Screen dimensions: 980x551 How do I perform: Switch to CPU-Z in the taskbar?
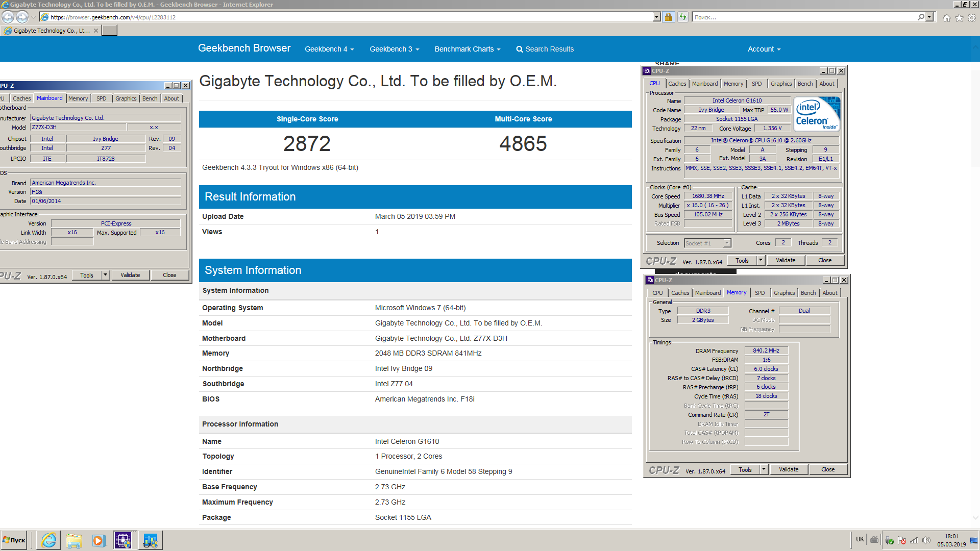(x=124, y=540)
